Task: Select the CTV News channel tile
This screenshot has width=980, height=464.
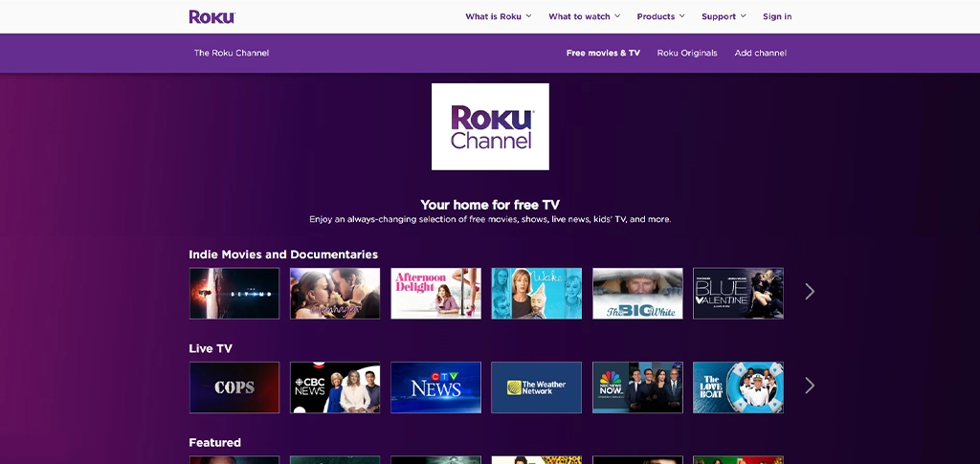Action: 435,387
